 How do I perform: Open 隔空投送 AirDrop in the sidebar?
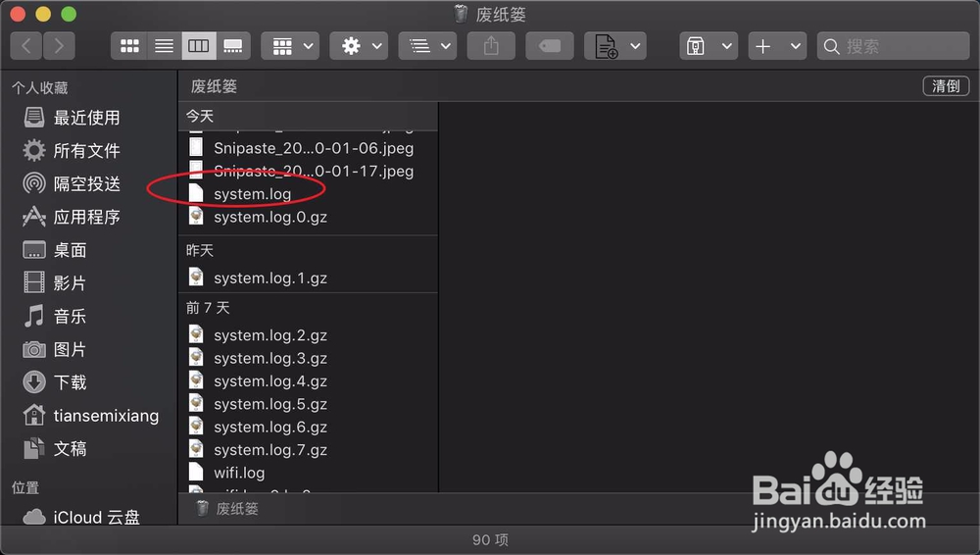[x=72, y=184]
